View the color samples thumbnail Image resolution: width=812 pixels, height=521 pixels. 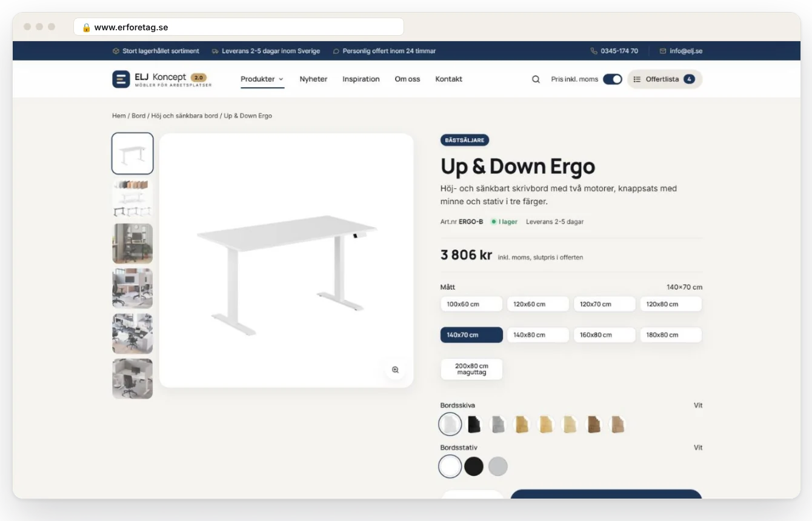[133, 199]
